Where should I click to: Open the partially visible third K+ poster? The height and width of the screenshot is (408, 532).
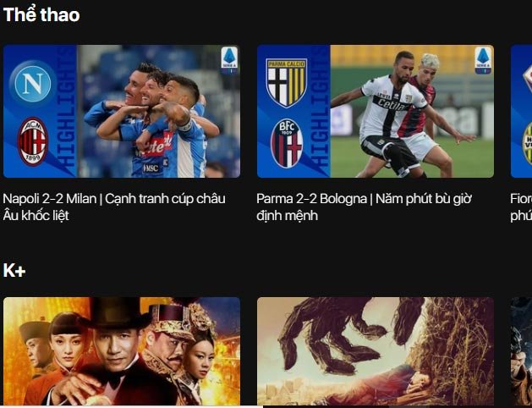point(522,351)
